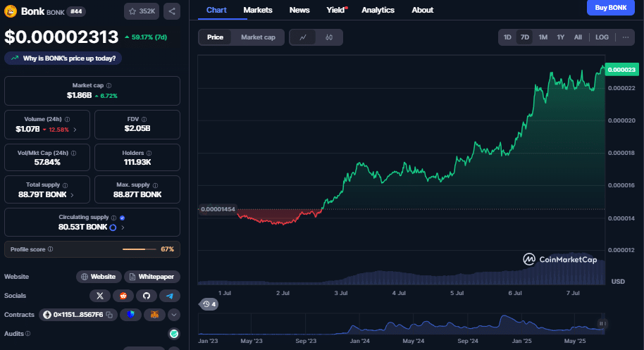Set chart range to 1Y
Image resolution: width=644 pixels, height=350 pixels.
561,37
